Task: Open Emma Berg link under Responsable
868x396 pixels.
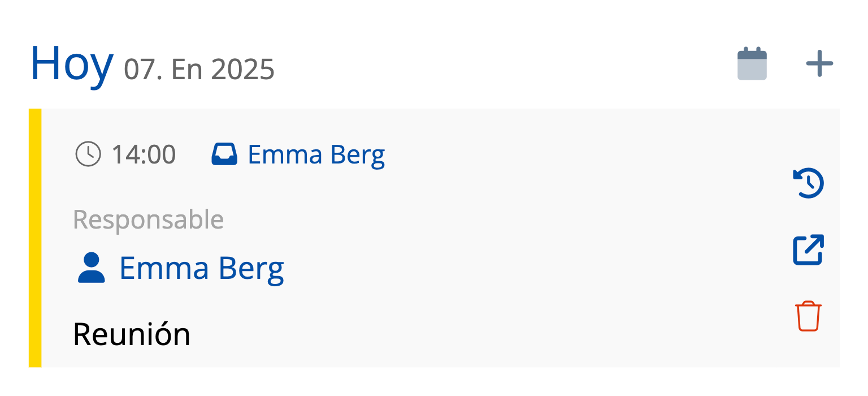Action: (202, 268)
